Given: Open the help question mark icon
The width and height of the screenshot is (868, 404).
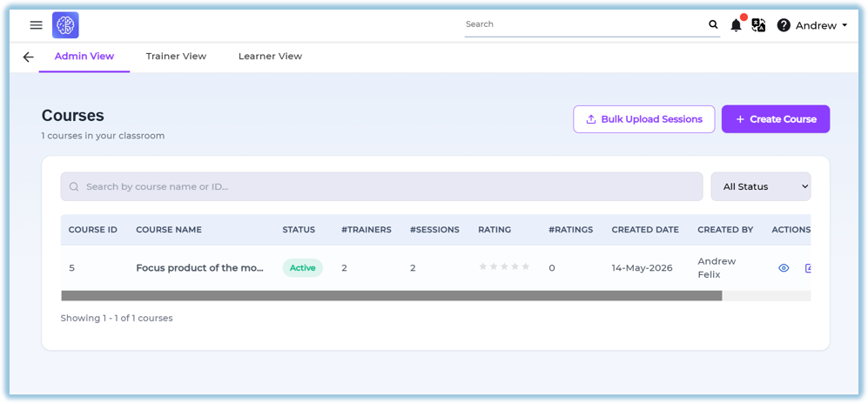Looking at the screenshot, I should 784,25.
